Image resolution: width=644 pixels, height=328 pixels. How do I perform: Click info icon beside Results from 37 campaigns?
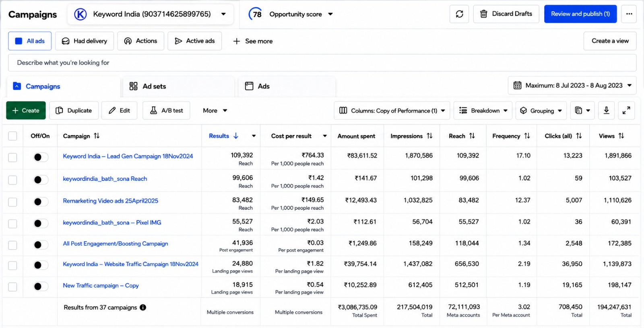pos(143,307)
